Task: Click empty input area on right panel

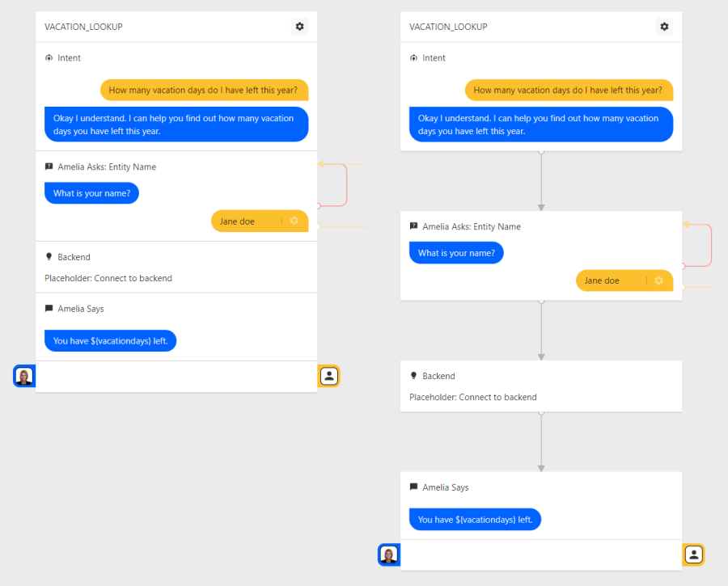Action: tap(541, 555)
